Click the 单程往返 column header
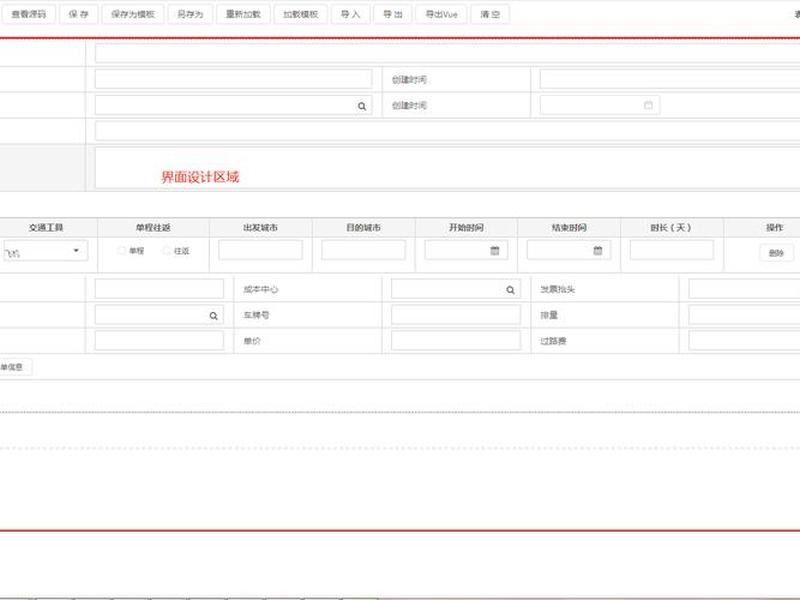The image size is (800, 600). (x=153, y=228)
